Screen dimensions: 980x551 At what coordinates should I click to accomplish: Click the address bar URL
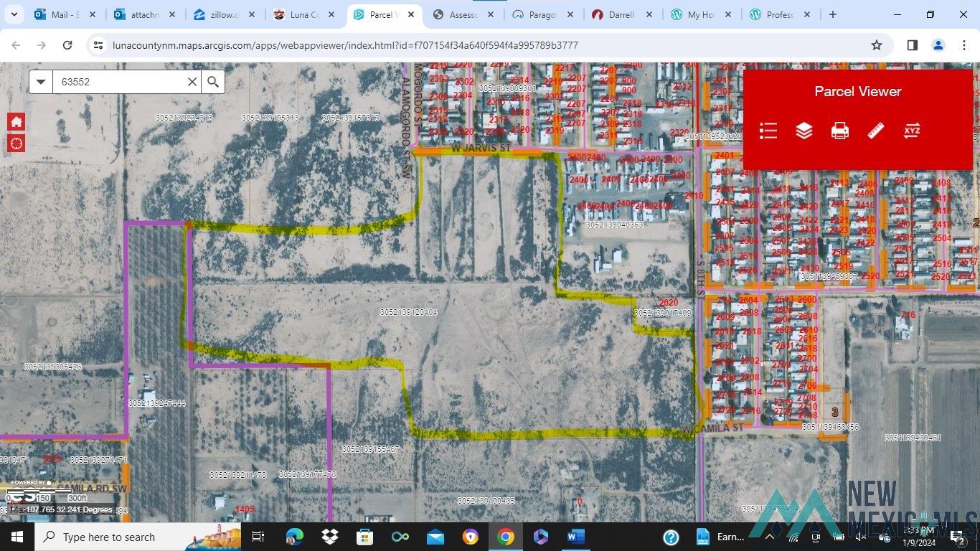[345, 45]
